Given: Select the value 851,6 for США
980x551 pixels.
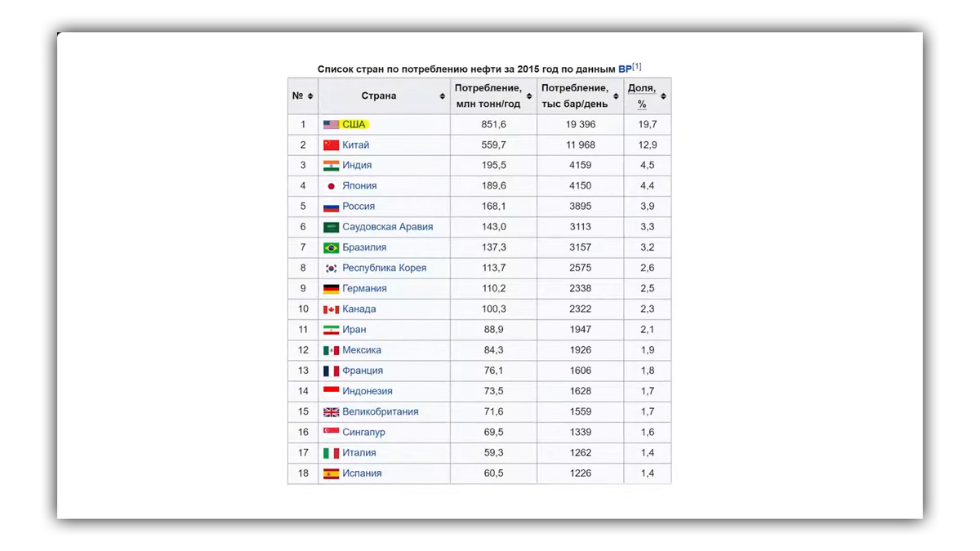Looking at the screenshot, I should (x=493, y=124).
